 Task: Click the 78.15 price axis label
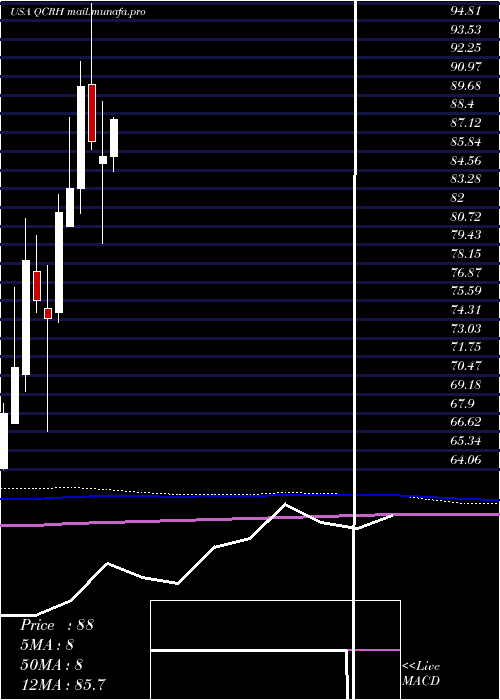(466, 254)
